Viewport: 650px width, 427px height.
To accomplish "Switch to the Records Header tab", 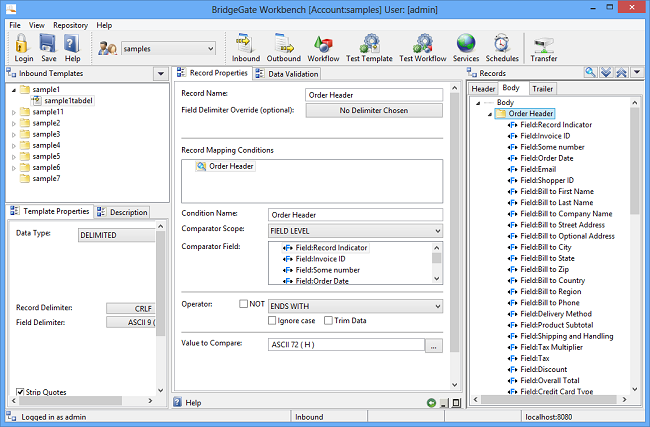I will (483, 89).
